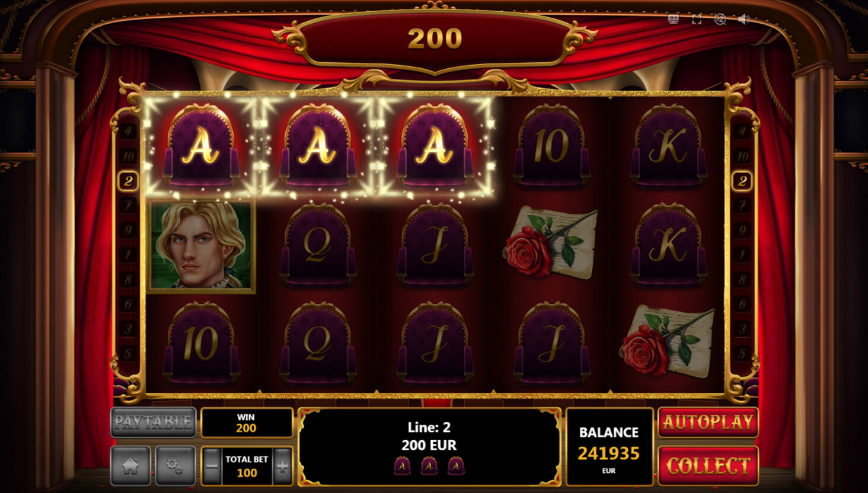
Task: Select payline 2 indicator on left
Action: (127, 181)
